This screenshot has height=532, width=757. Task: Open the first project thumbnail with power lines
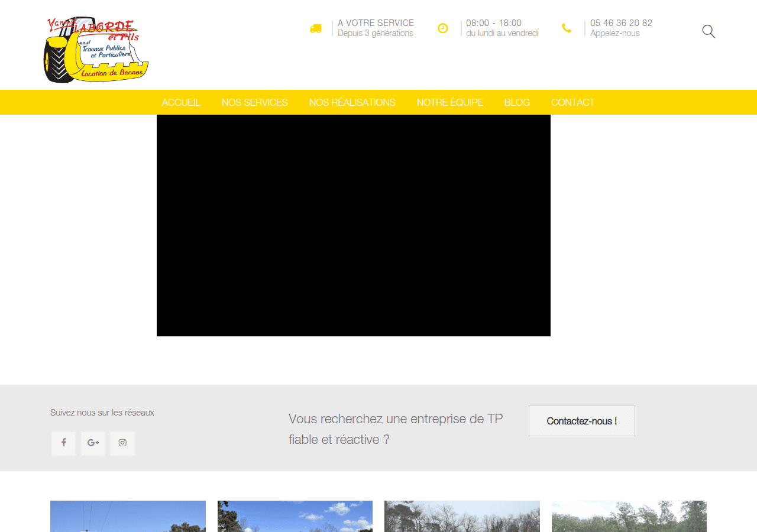tap(128, 516)
